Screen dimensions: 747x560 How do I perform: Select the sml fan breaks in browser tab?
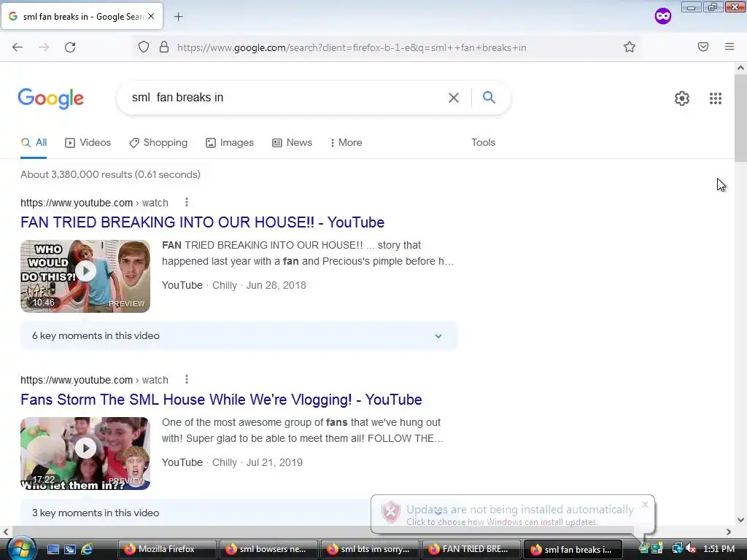[x=82, y=16]
